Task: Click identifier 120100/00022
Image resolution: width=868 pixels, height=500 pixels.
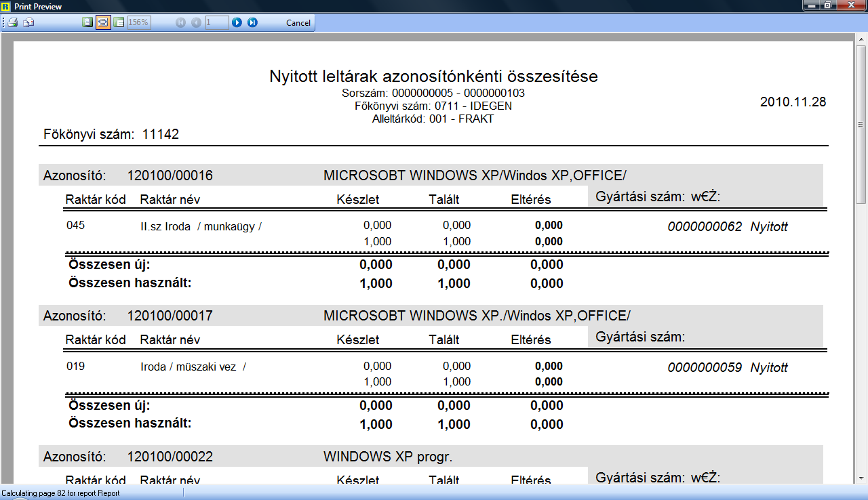Action: pos(170,457)
